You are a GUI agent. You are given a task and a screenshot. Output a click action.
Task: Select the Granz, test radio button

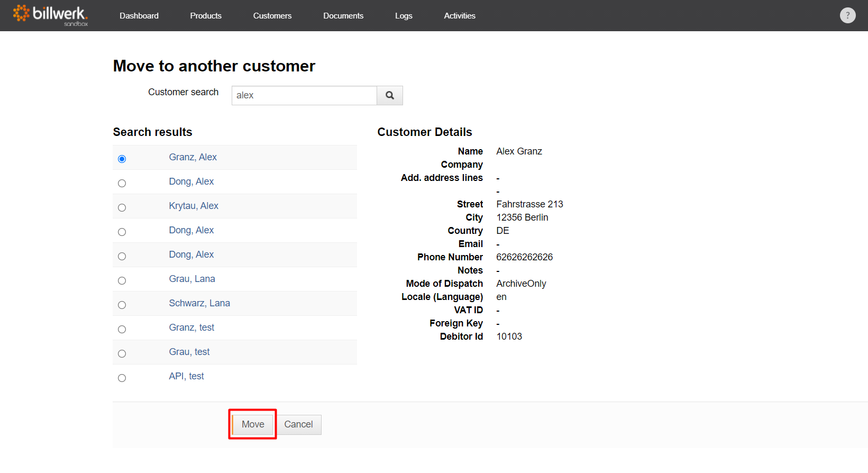pyautogui.click(x=122, y=329)
